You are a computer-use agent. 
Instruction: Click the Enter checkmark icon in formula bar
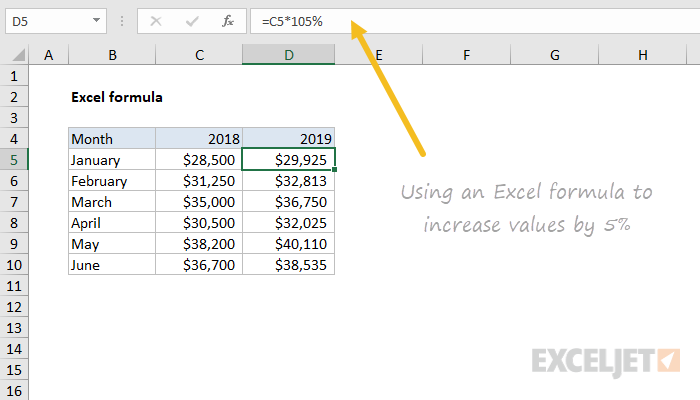click(x=192, y=21)
